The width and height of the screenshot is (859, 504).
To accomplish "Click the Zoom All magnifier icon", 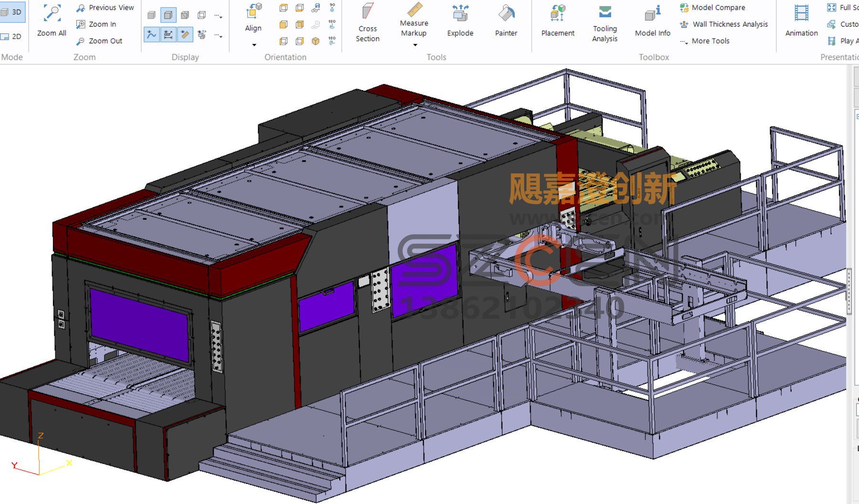I will coord(52,14).
